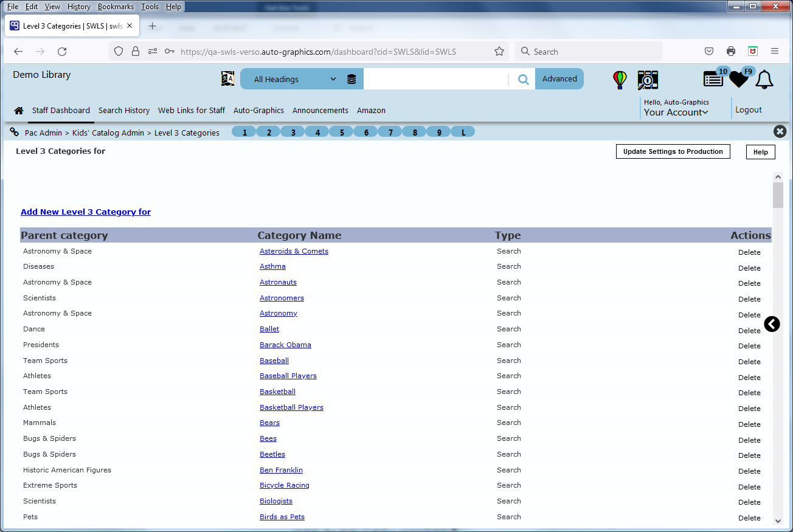Open the Bookmarks menu

pos(116,7)
